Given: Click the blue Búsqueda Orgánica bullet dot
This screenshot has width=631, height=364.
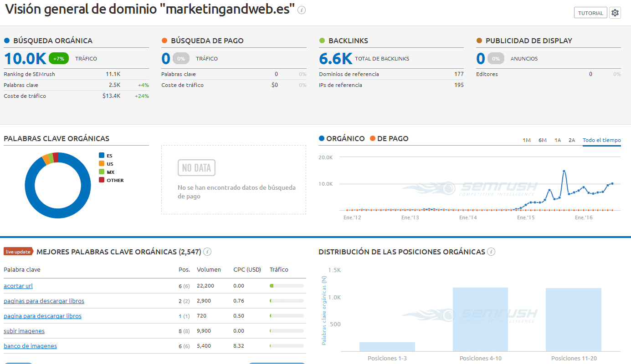Looking at the screenshot, I should pos(7,40).
